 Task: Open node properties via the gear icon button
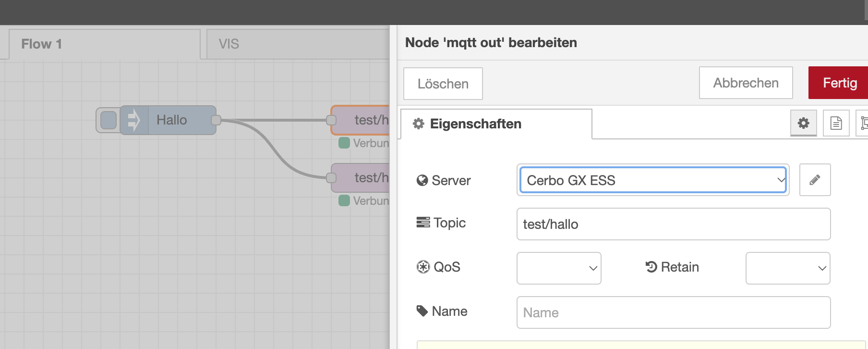click(803, 123)
